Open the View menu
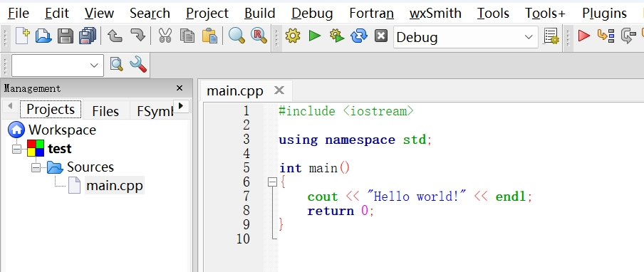Image resolution: width=644 pixels, height=272 pixels. 99,14
